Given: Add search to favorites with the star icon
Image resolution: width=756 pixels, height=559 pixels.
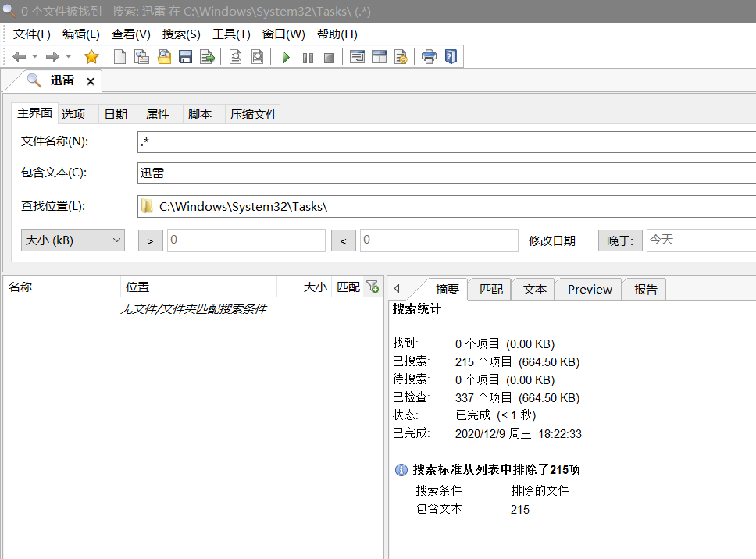Looking at the screenshot, I should click(x=92, y=56).
